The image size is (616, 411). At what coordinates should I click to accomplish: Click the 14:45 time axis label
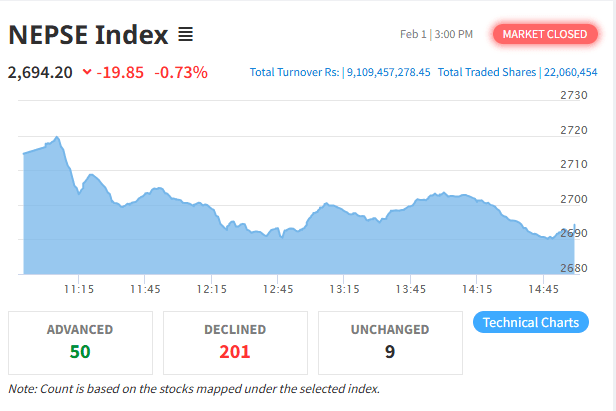pos(543,289)
